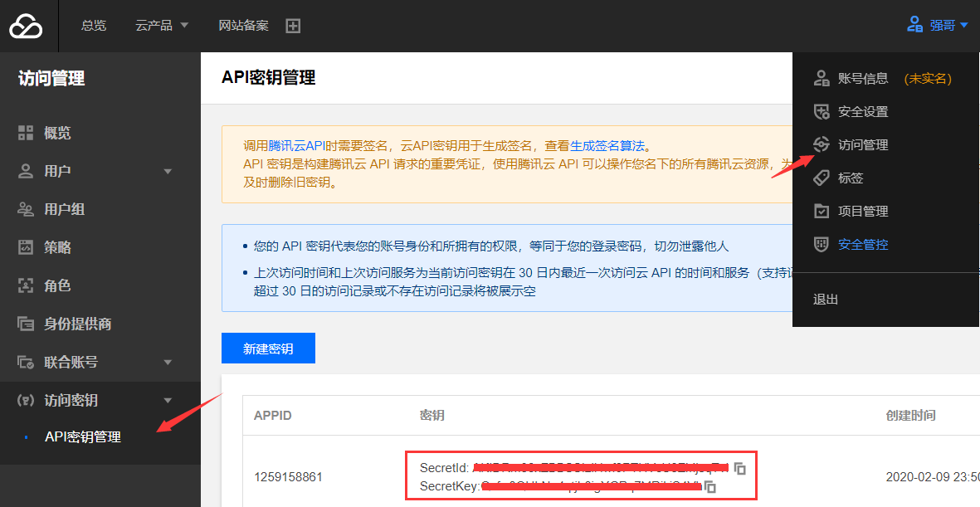Select 访问管理 from the account menu
The image size is (980, 507).
[x=862, y=145]
